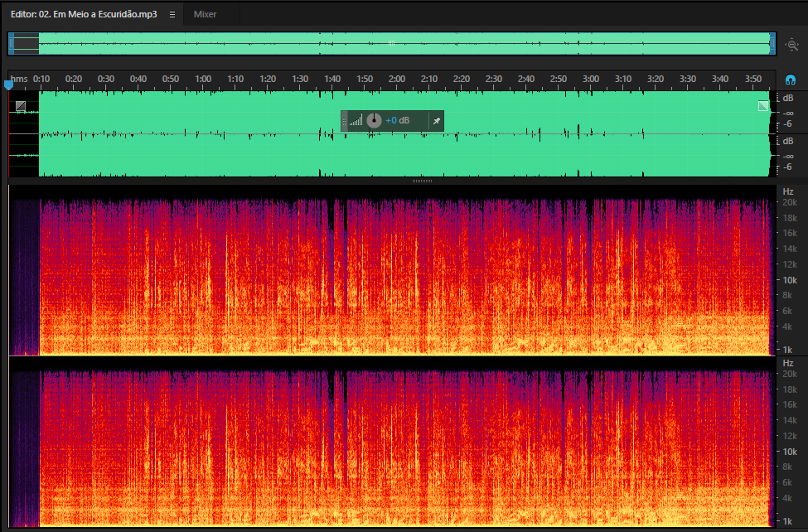Click the 0:30 mark on the time ruler
808x532 pixels.
coord(106,79)
